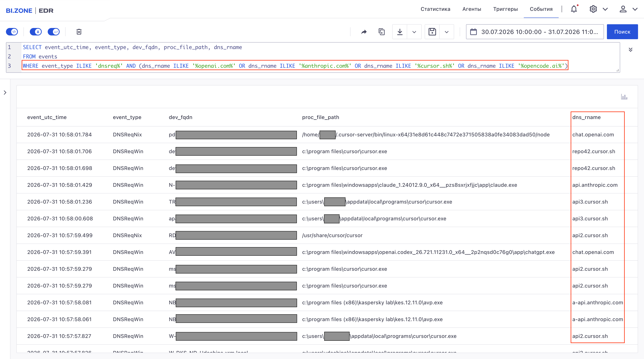This screenshot has width=644, height=359.
Task: Clear the query with the delete icon
Action: pyautogui.click(x=79, y=32)
